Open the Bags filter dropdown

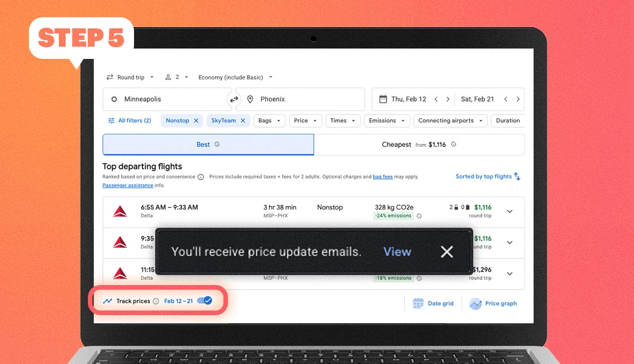point(269,120)
